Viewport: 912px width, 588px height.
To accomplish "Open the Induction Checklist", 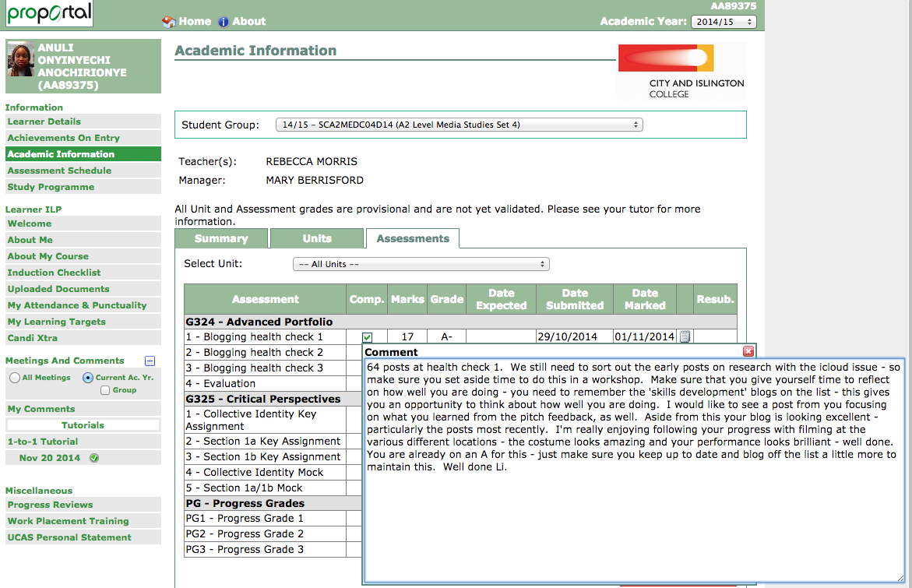I will click(83, 272).
